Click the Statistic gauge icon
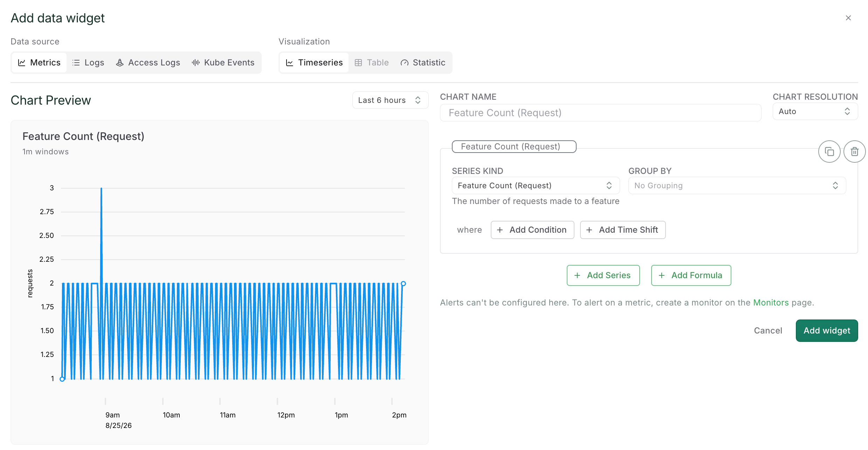This screenshot has height=450, width=868. click(x=405, y=63)
